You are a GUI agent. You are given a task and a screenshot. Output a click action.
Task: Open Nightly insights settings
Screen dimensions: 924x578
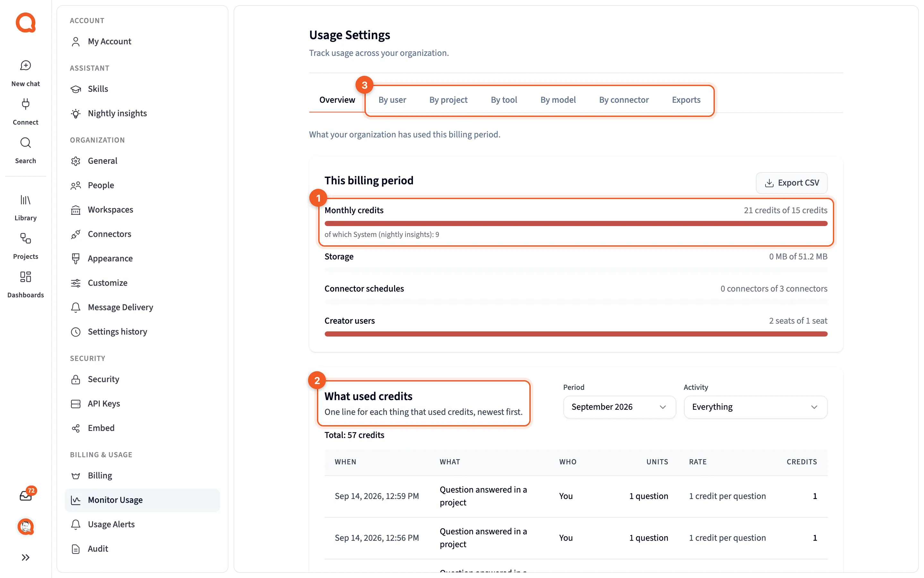142,113
